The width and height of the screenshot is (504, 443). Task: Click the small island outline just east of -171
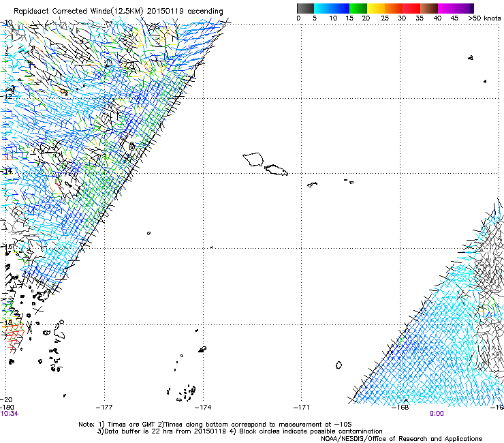(312, 185)
